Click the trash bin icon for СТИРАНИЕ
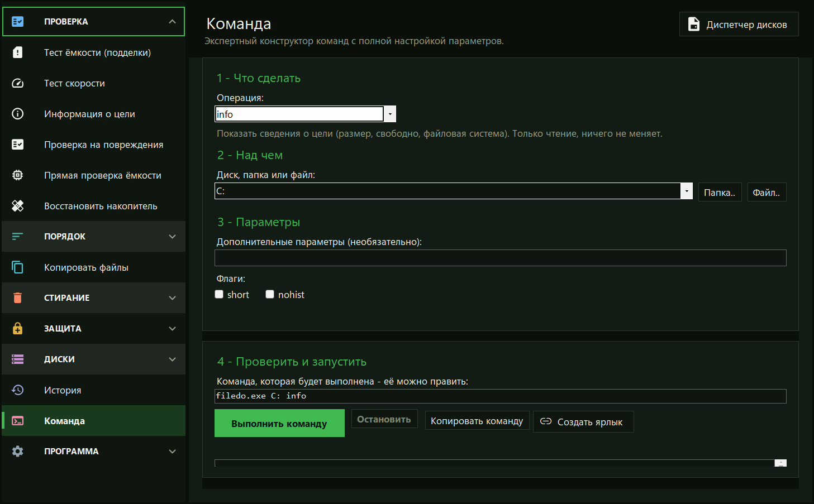The height and width of the screenshot is (504, 814). pos(18,298)
